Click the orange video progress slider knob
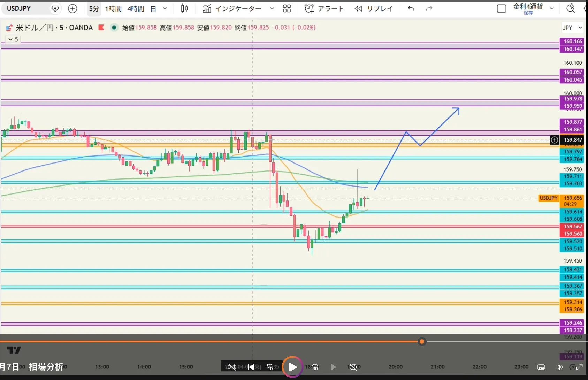This screenshot has width=588, height=380. pyautogui.click(x=422, y=342)
